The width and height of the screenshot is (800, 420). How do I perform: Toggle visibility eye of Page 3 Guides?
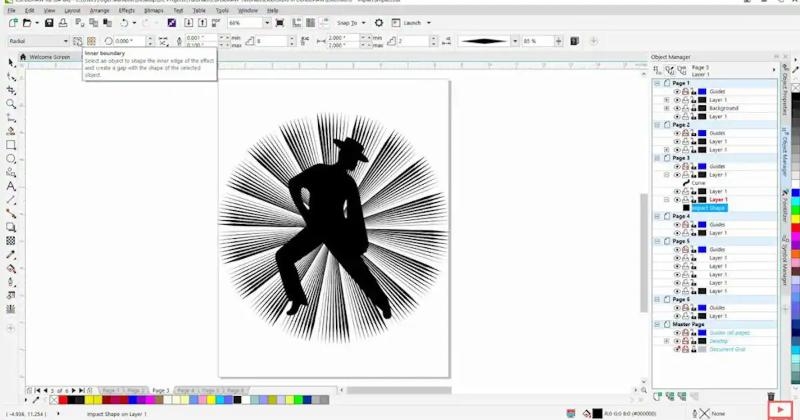677,166
